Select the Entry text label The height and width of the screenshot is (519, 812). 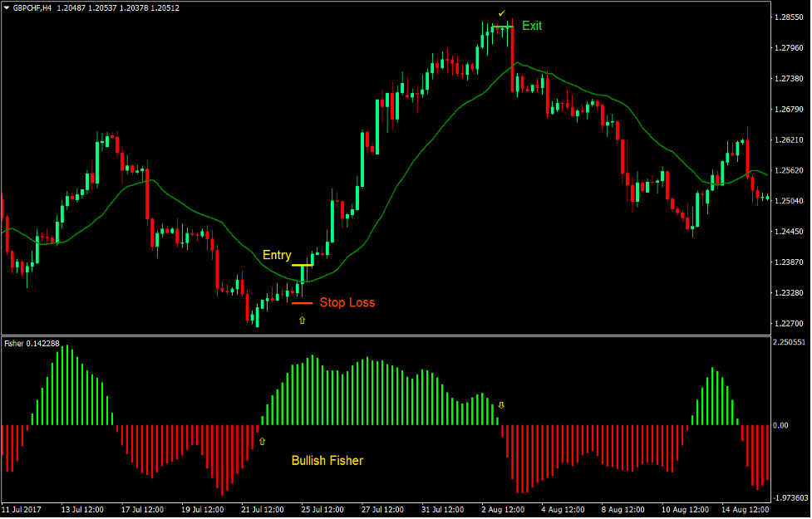click(278, 255)
